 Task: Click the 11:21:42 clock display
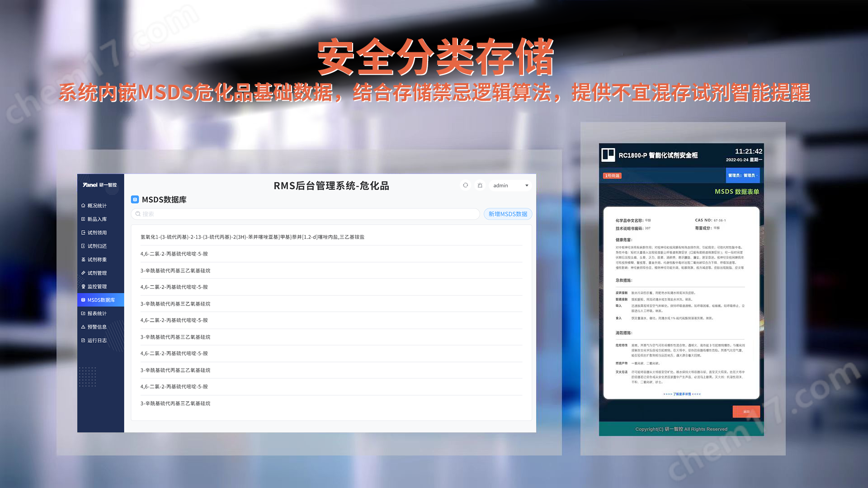pyautogui.click(x=748, y=151)
